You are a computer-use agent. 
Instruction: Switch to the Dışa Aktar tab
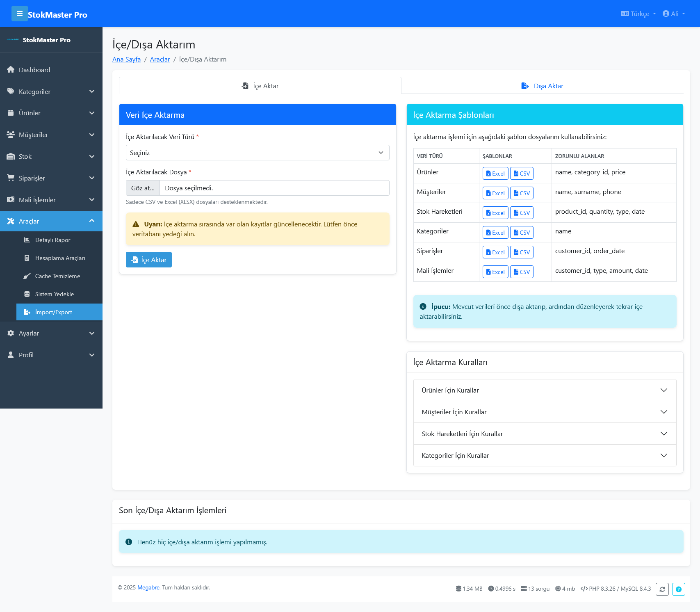(x=542, y=86)
